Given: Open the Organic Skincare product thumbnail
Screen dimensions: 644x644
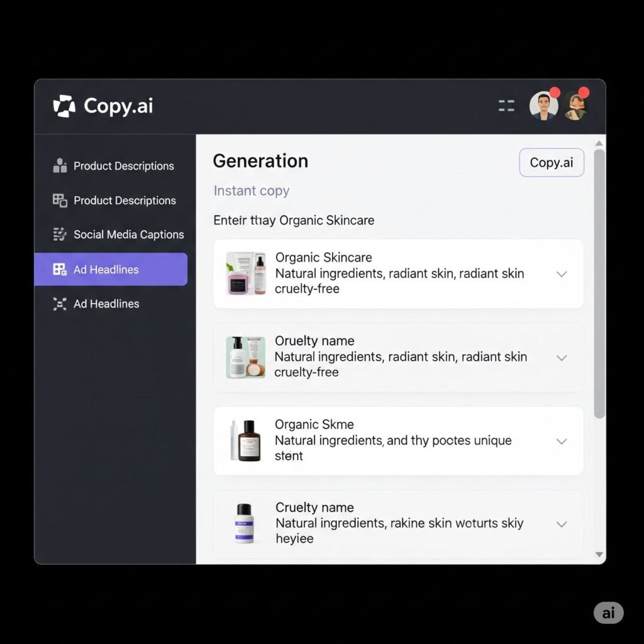Looking at the screenshot, I should (x=246, y=274).
